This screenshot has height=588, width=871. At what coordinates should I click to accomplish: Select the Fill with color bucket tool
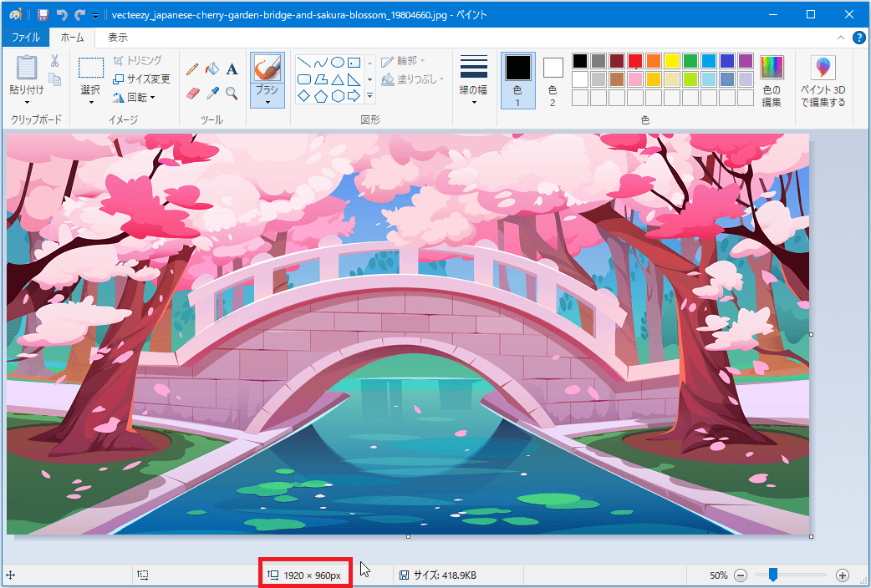212,68
